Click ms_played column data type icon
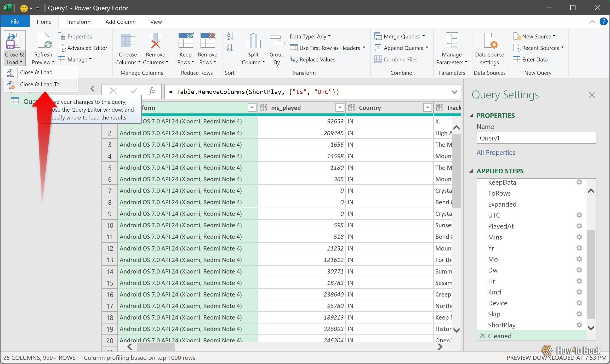Image resolution: width=610 pixels, height=364 pixels. click(x=263, y=107)
